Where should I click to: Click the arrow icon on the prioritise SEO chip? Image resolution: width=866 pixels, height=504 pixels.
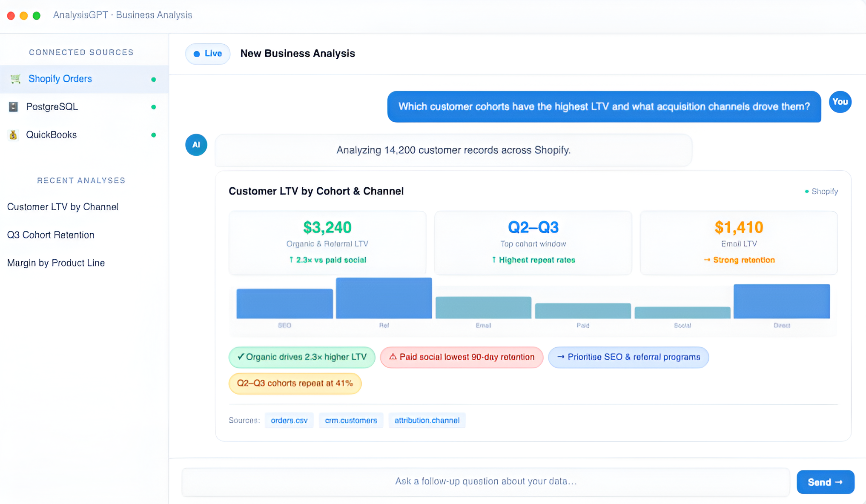coord(561,357)
